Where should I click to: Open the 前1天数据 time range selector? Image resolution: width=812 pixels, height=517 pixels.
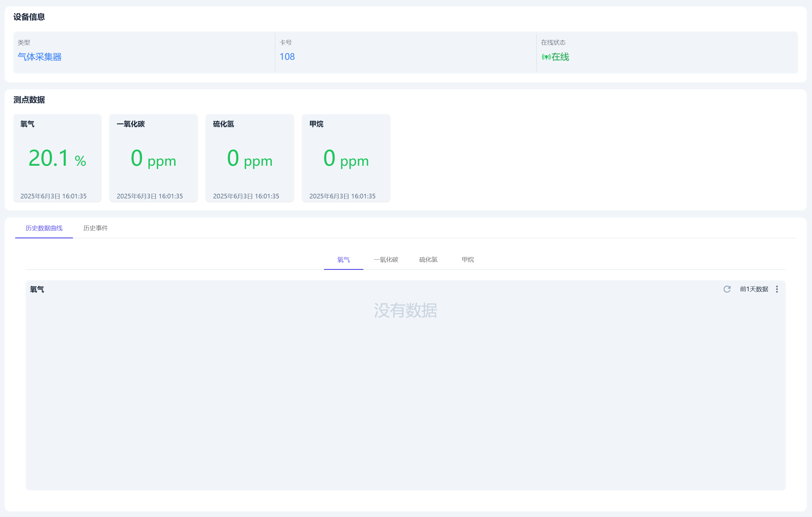[x=754, y=289]
